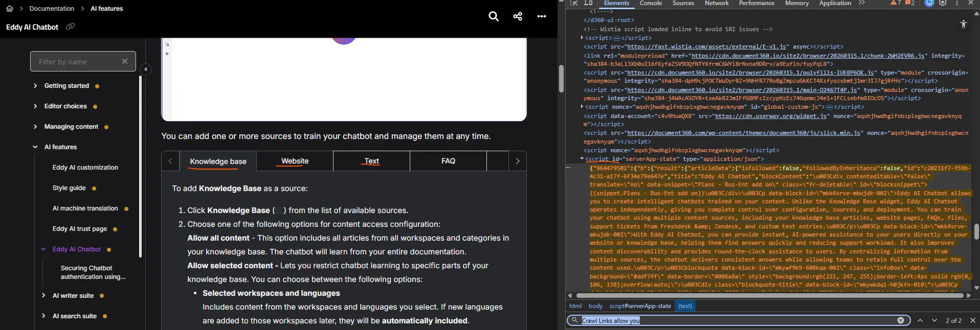Show more DevTools tabs chevron
Viewport: 980px width, 330px height.
click(x=862, y=3)
